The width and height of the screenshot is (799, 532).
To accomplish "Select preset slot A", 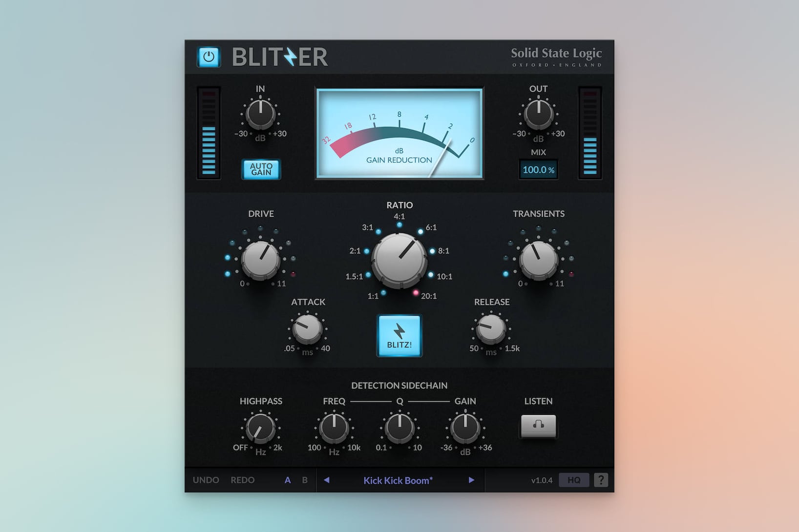I will pos(288,480).
